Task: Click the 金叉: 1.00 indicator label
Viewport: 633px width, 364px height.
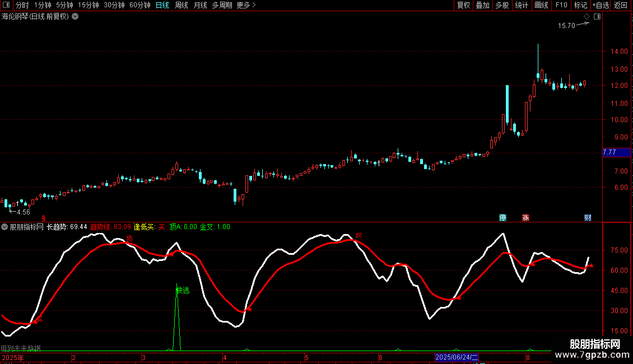Action: pos(215,227)
